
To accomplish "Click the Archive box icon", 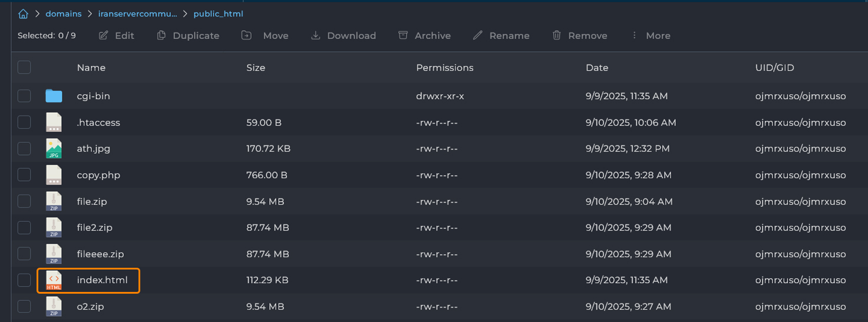I will (403, 35).
